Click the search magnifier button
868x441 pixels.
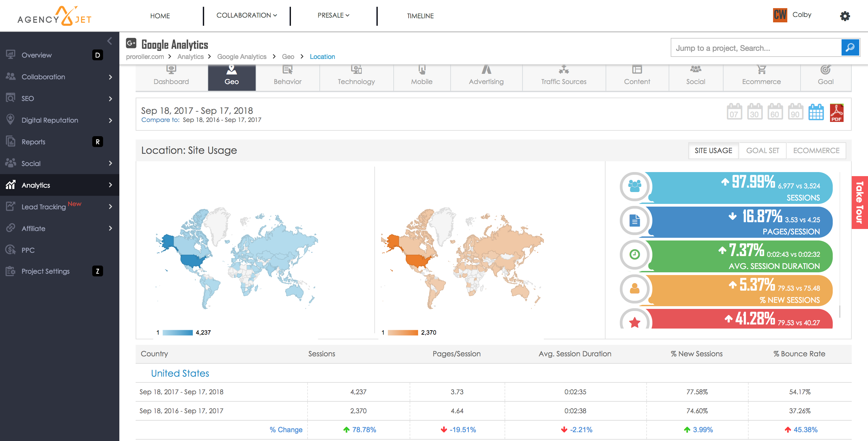pyautogui.click(x=850, y=48)
